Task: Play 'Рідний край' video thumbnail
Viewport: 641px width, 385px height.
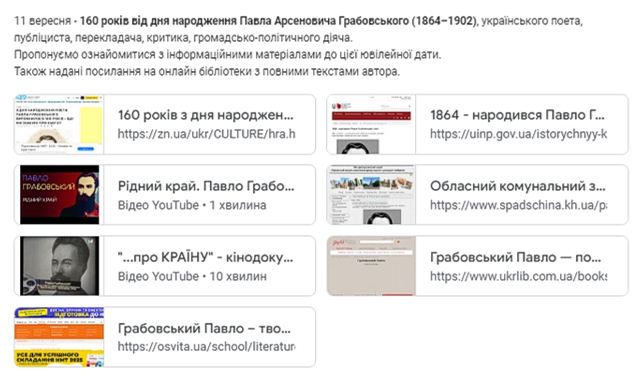Action: point(59,195)
